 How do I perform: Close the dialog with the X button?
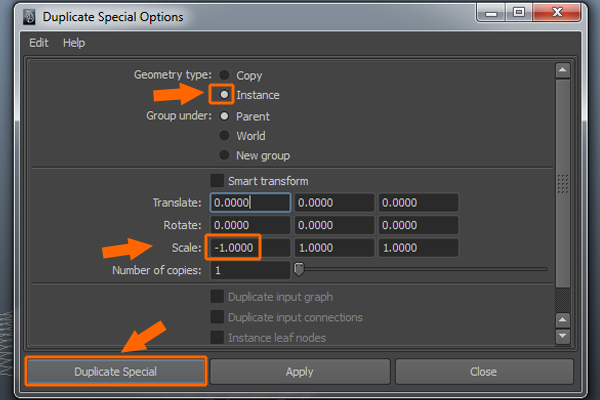click(557, 12)
